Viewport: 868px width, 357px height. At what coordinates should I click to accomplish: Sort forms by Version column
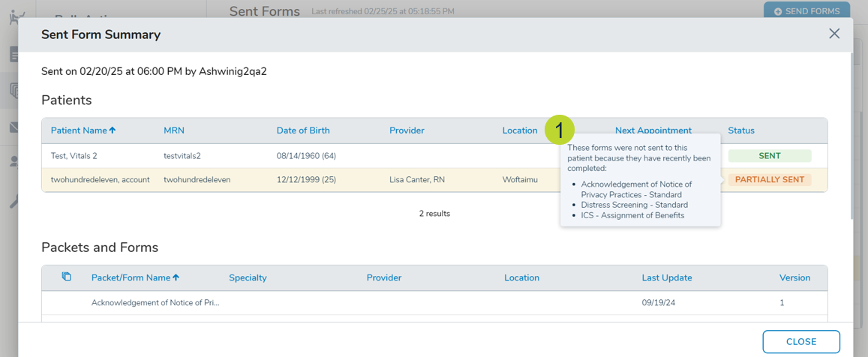click(794, 277)
